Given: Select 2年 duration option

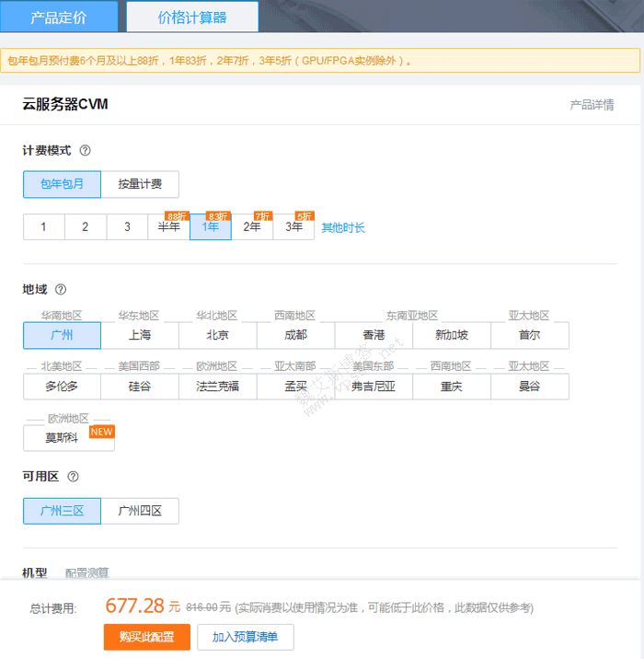Looking at the screenshot, I should pyautogui.click(x=252, y=227).
